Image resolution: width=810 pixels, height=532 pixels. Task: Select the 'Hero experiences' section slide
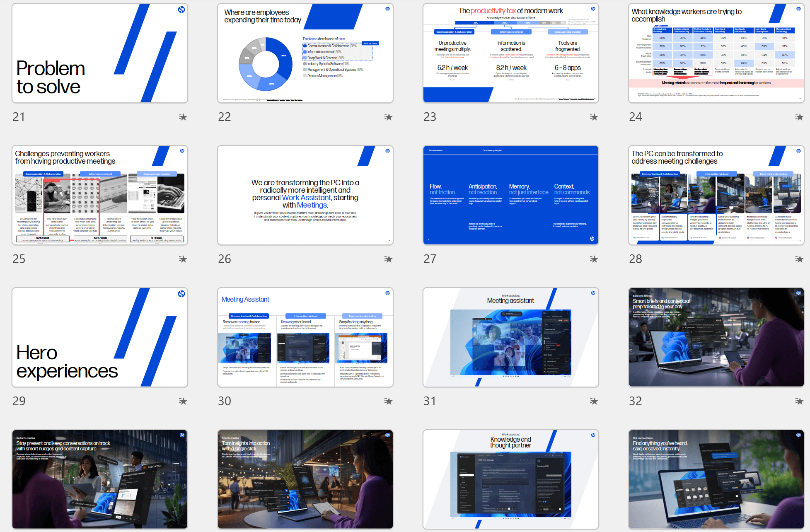pyautogui.click(x=100, y=337)
